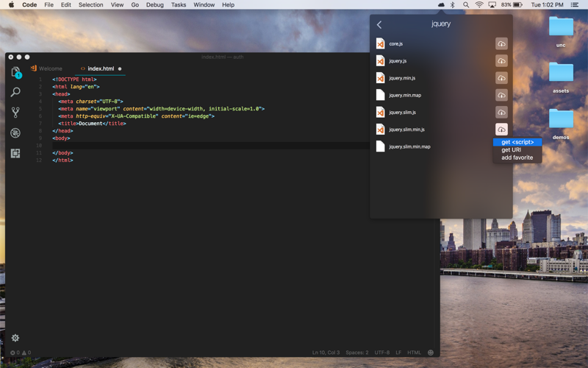
Task: Open the Debug icon in activity bar
Action: pyautogui.click(x=15, y=133)
